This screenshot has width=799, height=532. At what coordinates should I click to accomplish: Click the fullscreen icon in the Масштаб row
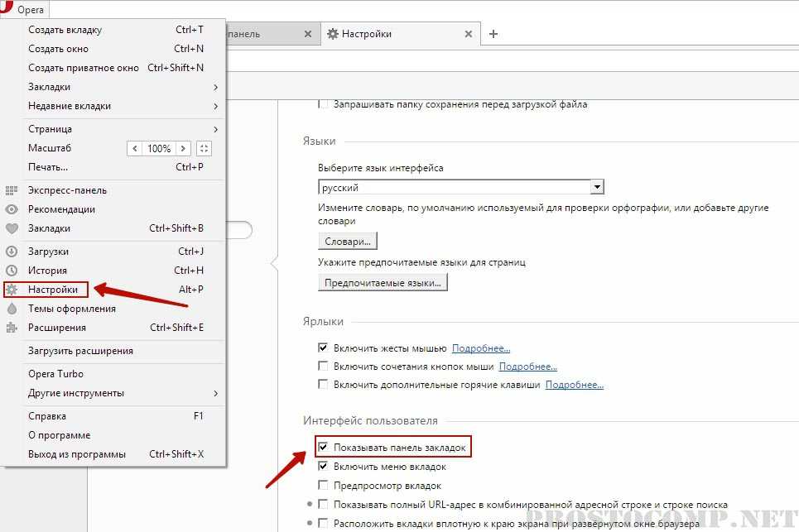[x=205, y=149]
